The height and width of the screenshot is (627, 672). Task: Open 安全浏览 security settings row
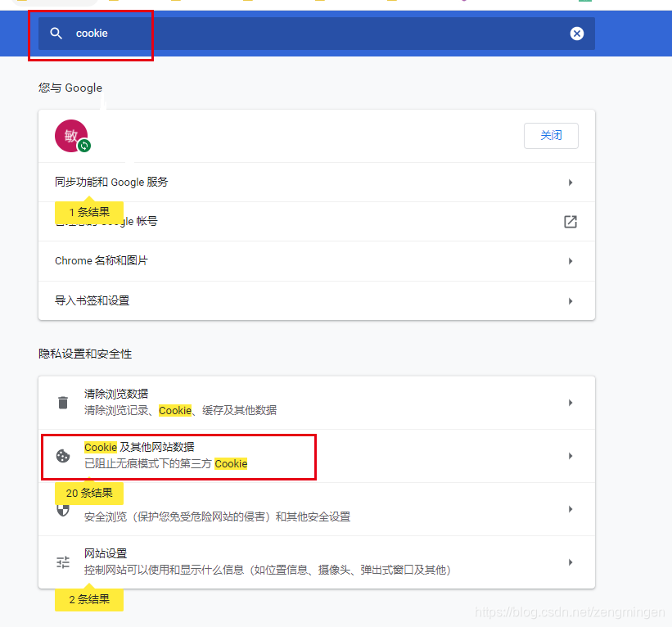317,509
